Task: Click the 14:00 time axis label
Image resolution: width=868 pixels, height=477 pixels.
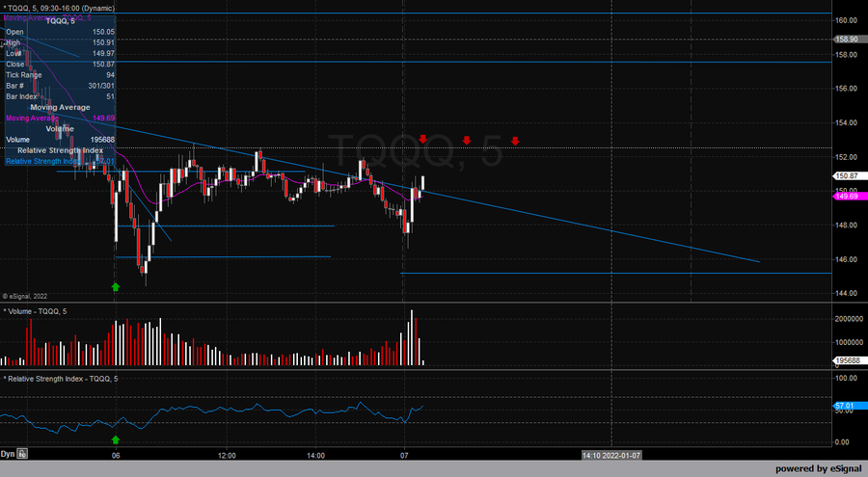Action: pyautogui.click(x=316, y=456)
